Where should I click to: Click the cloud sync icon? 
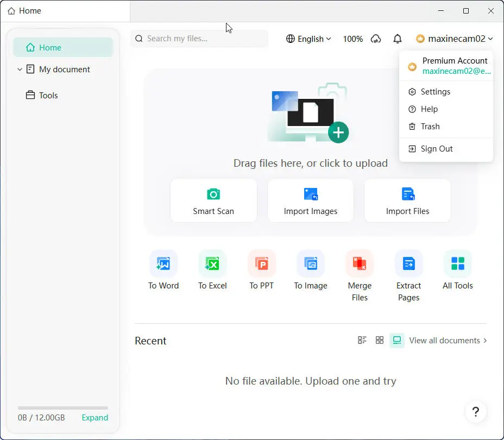[x=376, y=39]
